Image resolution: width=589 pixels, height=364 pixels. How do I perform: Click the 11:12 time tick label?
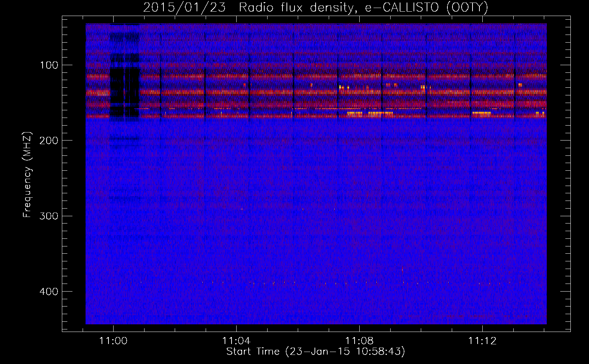click(x=483, y=341)
